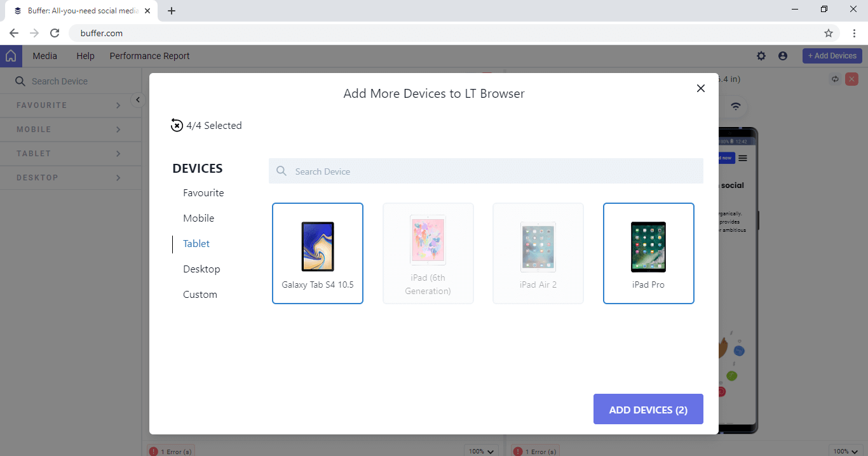Open the Performance Report menu

[x=149, y=56]
